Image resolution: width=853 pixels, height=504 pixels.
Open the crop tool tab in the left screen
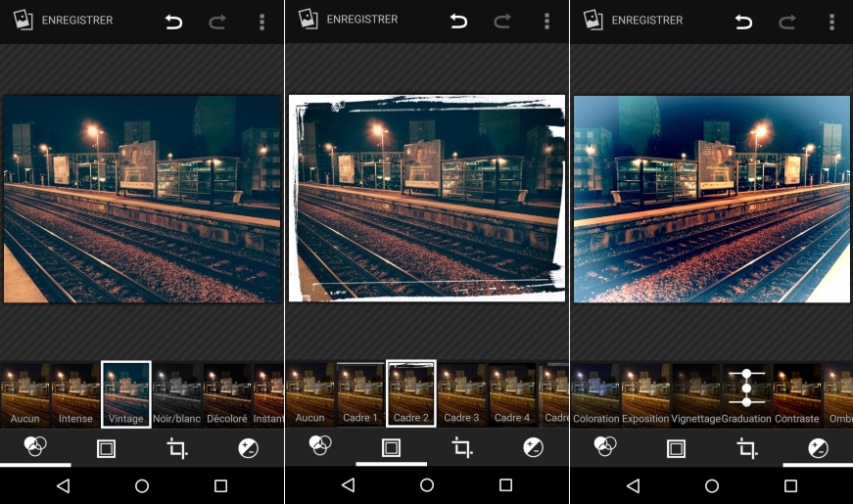click(177, 448)
